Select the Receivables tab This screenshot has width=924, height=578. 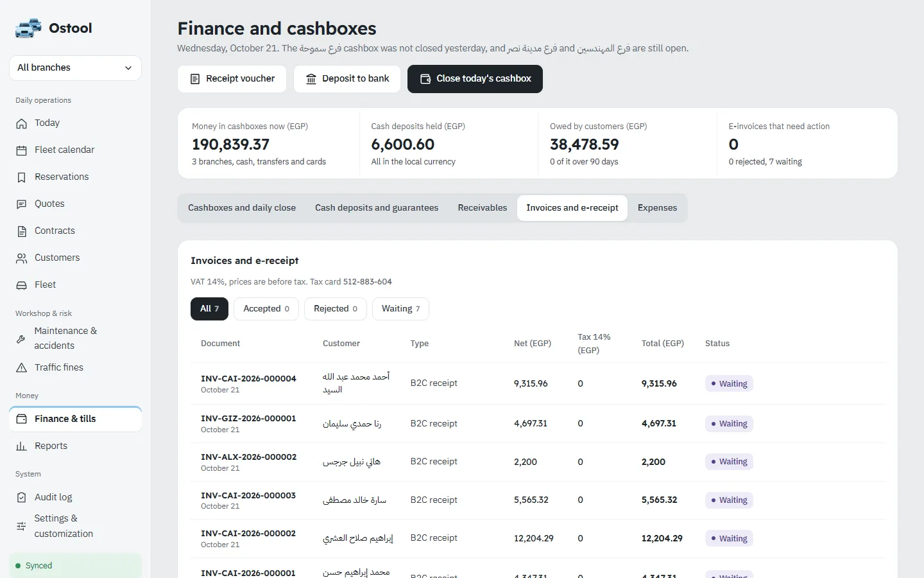pos(483,208)
